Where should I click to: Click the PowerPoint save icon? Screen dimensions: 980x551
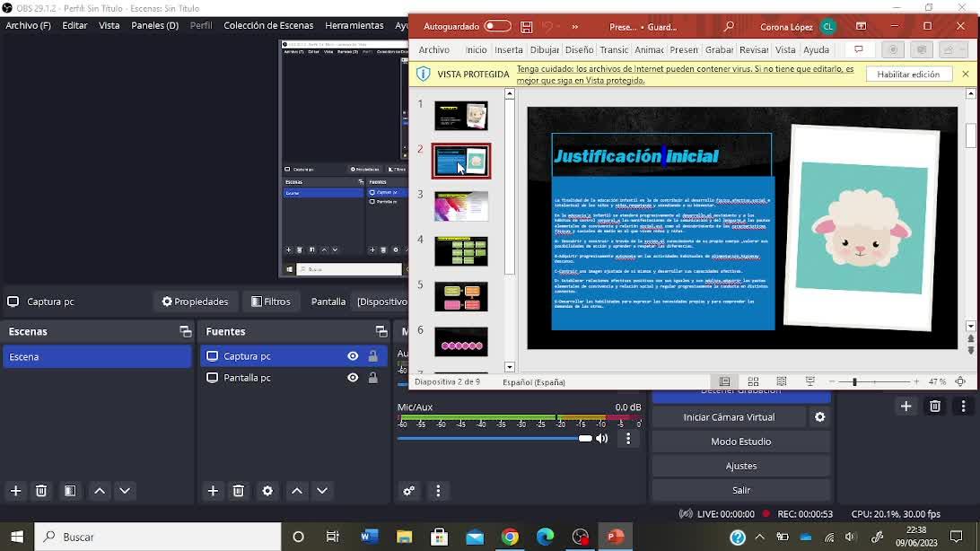527,27
